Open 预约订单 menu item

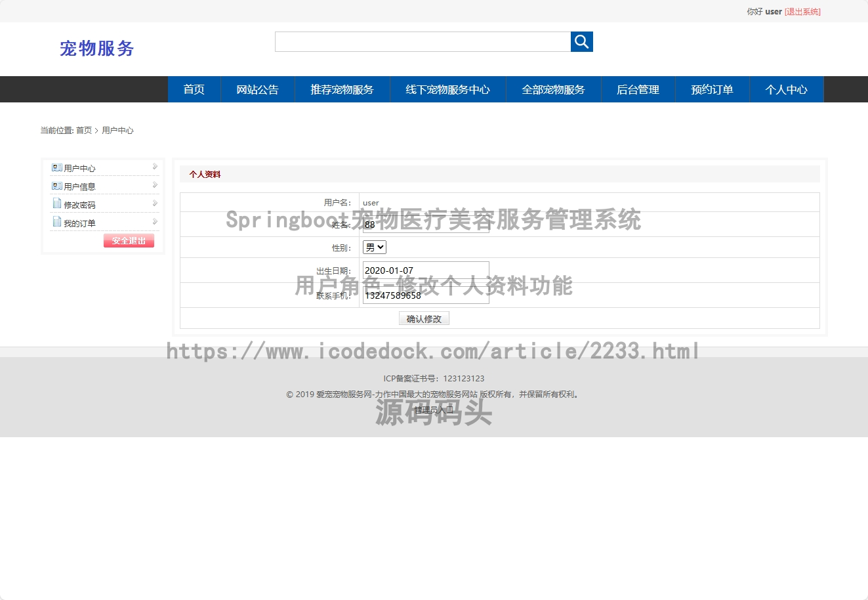[x=713, y=89]
